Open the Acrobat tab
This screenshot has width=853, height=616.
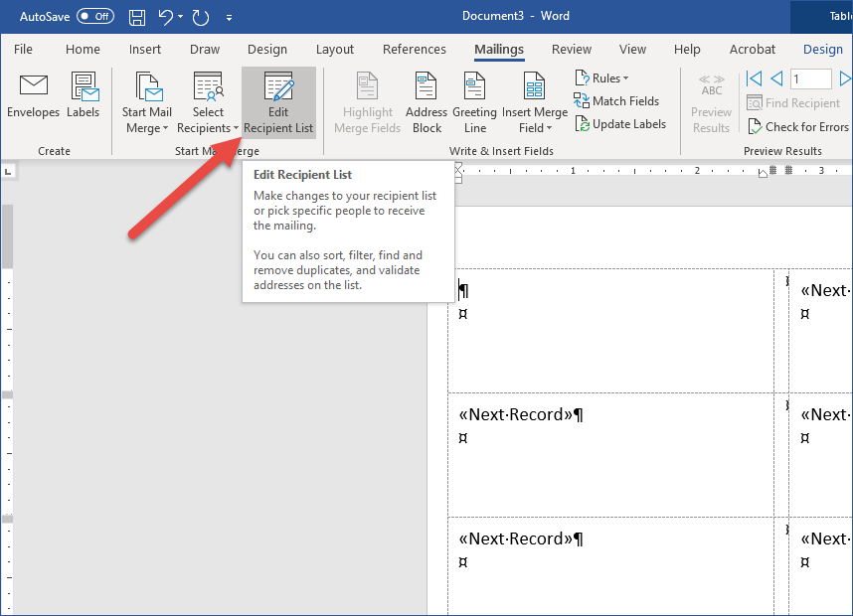(x=752, y=49)
